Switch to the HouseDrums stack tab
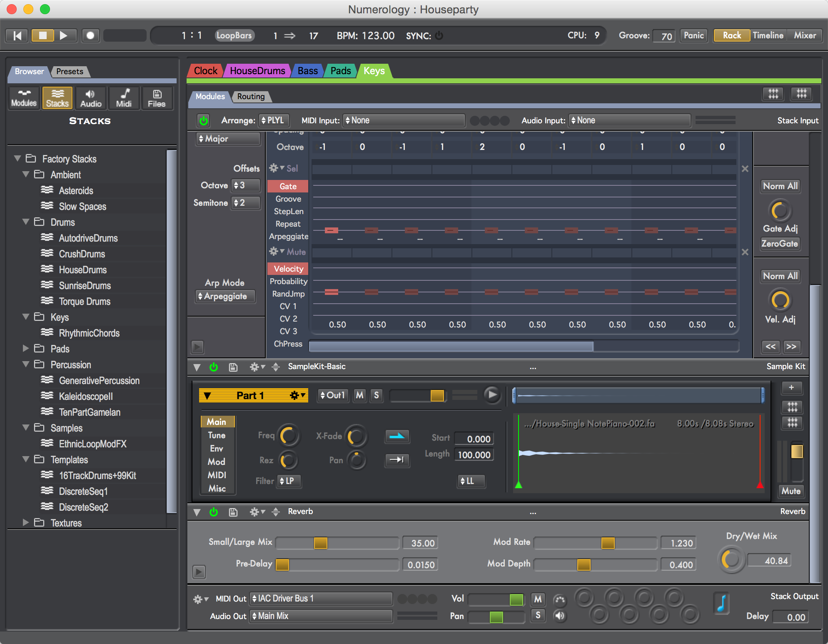The height and width of the screenshot is (644, 828). click(257, 71)
